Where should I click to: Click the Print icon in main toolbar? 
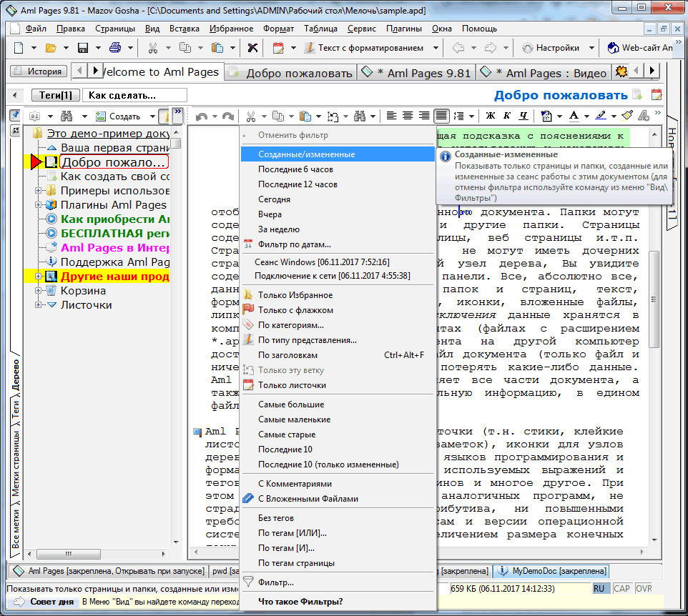pos(115,48)
